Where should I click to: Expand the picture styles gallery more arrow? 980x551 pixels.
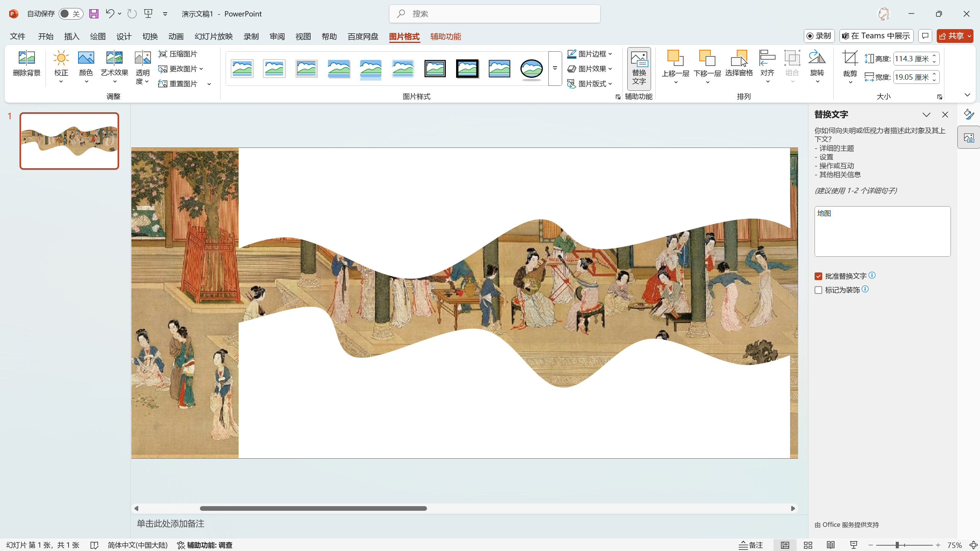click(x=555, y=69)
